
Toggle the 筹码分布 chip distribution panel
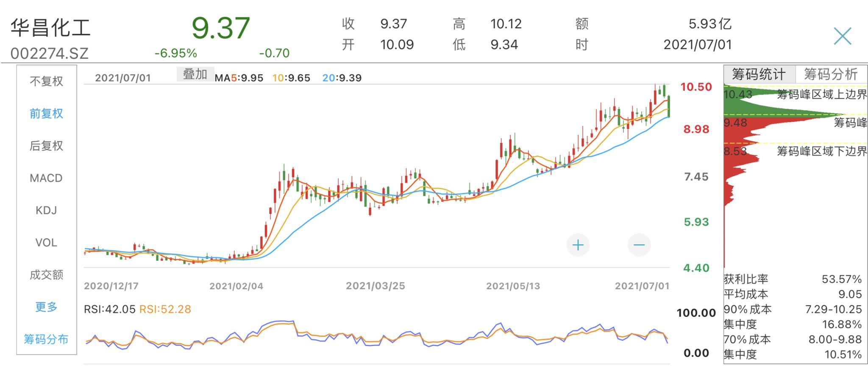tap(46, 339)
